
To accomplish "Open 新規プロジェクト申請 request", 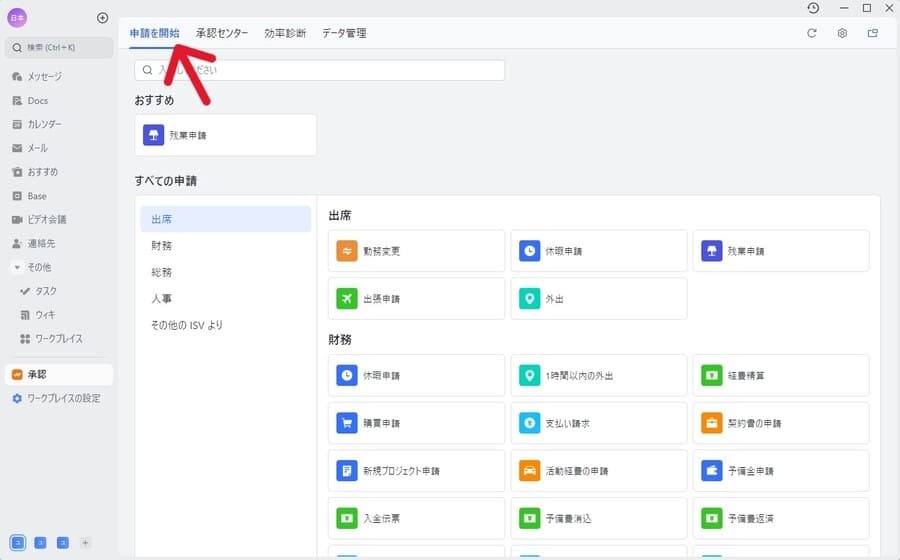I will coord(416,470).
